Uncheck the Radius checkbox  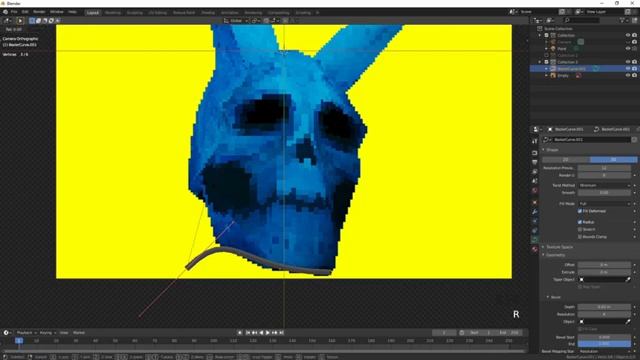(580, 222)
